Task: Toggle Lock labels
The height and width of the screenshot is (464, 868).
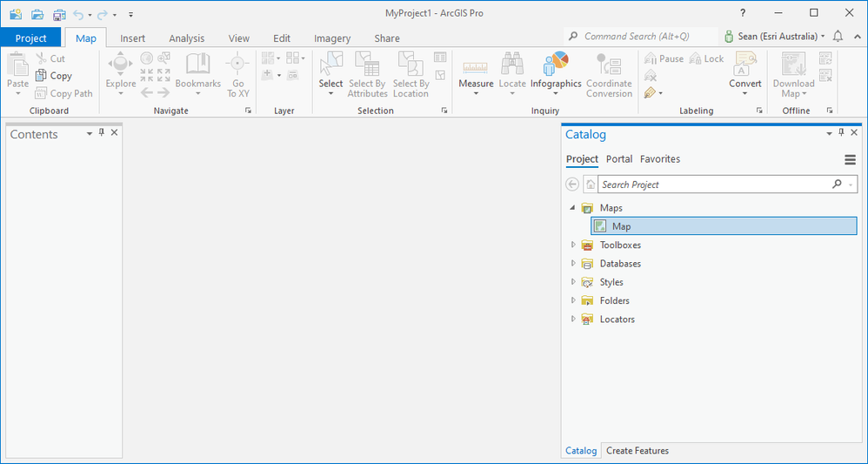Action: click(706, 58)
